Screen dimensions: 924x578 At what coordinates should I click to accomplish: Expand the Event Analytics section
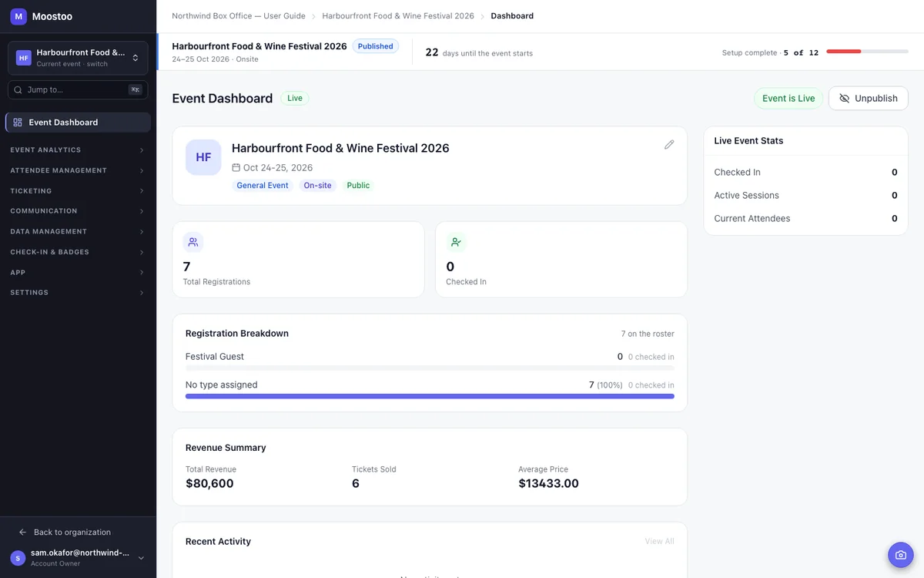click(x=78, y=150)
